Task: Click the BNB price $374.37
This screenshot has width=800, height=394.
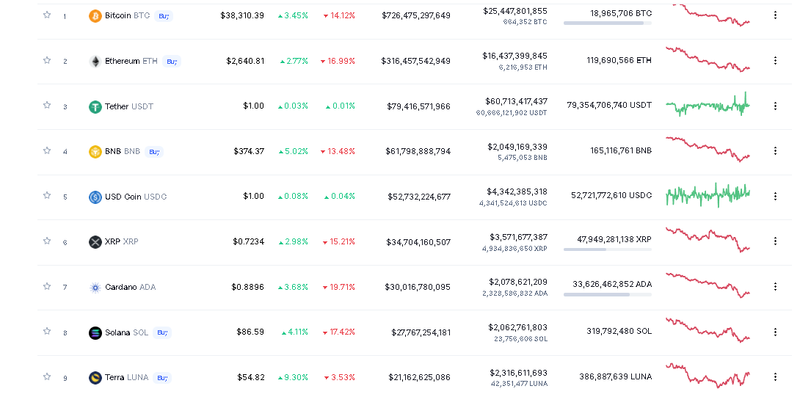Action: (x=249, y=152)
